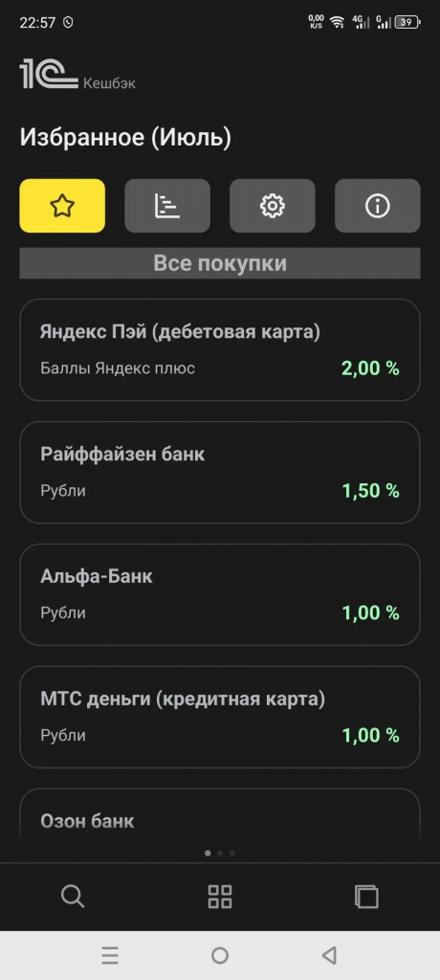Viewport: 440px width, 980px height.
Task: Tap the 1,50 % Райффайзен rate
Action: pos(370,491)
